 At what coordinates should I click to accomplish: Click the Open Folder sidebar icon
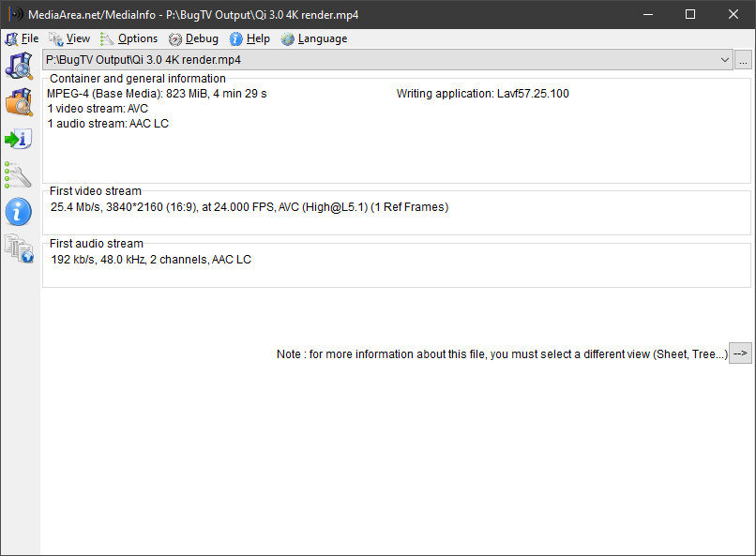click(19, 102)
